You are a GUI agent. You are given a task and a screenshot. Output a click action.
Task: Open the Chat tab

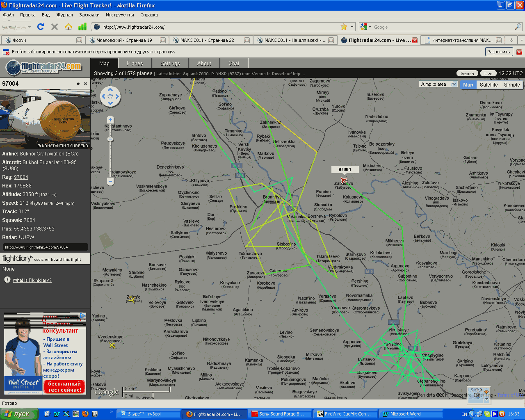(234, 63)
